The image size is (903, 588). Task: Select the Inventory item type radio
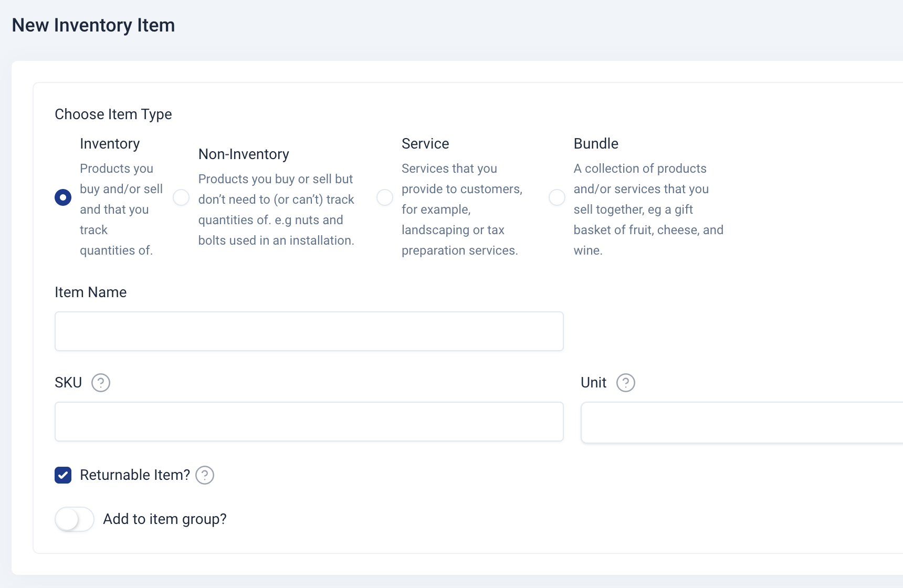pos(63,197)
